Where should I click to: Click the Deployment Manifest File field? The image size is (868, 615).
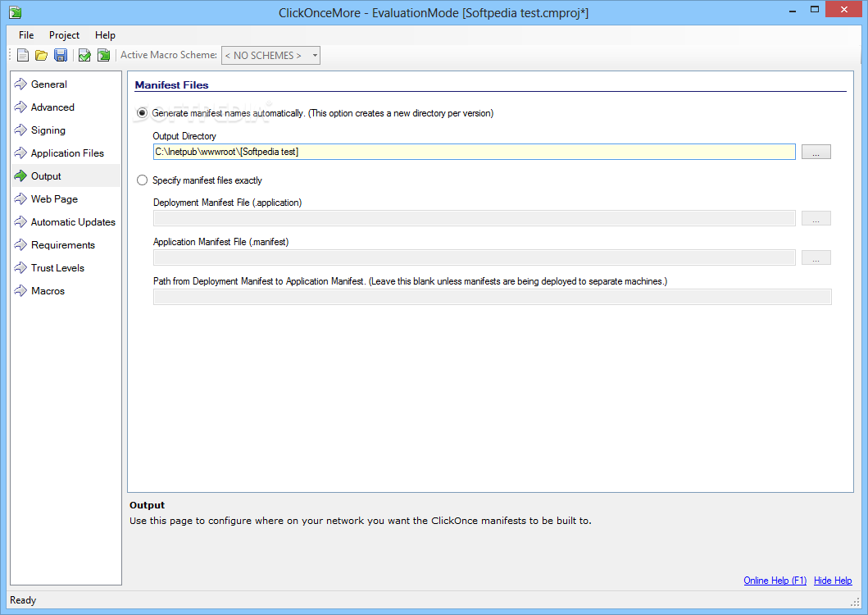click(x=475, y=218)
